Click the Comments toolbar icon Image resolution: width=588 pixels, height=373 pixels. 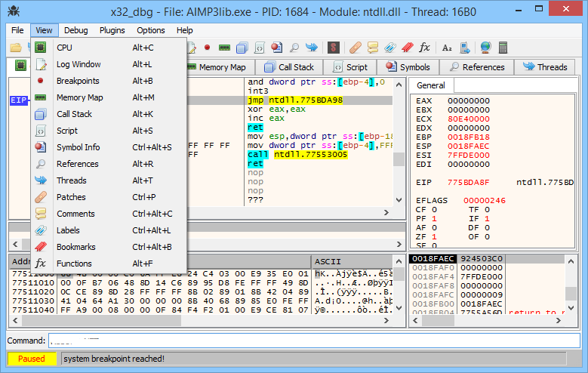373,48
